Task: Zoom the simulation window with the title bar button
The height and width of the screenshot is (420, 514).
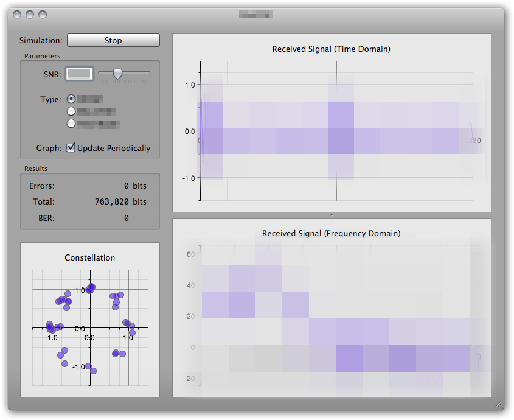Action: click(x=43, y=15)
